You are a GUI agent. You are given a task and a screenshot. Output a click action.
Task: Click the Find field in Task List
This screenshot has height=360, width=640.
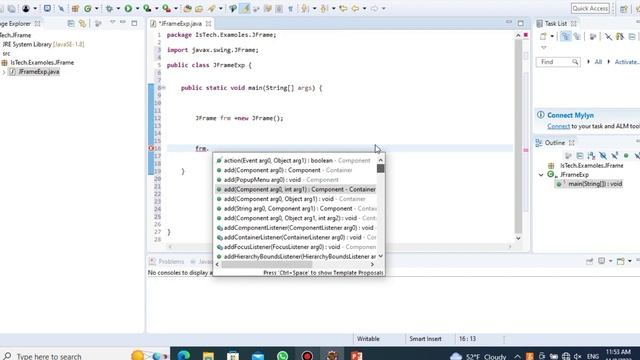coord(558,62)
